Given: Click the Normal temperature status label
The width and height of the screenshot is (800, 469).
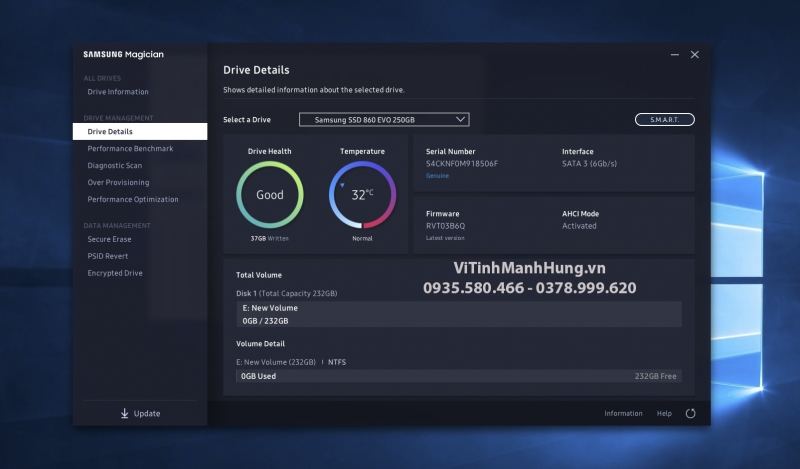Looking at the screenshot, I should click(362, 238).
